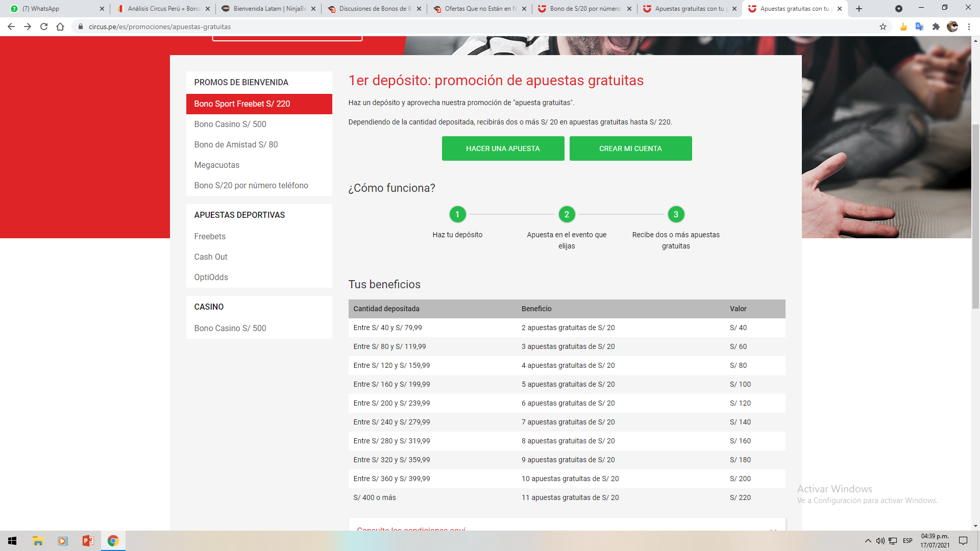Click step 3 circle Recibe apuestas gratuitas

(676, 214)
